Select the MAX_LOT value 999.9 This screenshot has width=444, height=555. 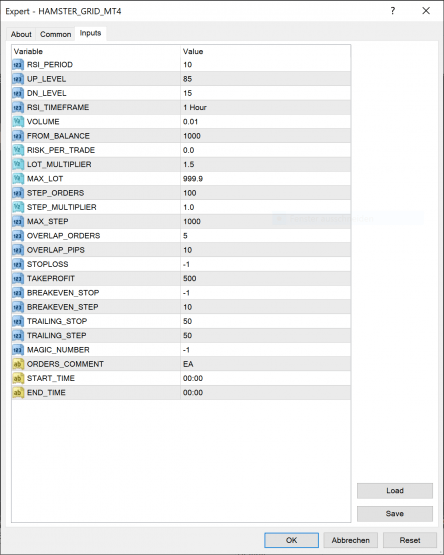[x=193, y=179]
